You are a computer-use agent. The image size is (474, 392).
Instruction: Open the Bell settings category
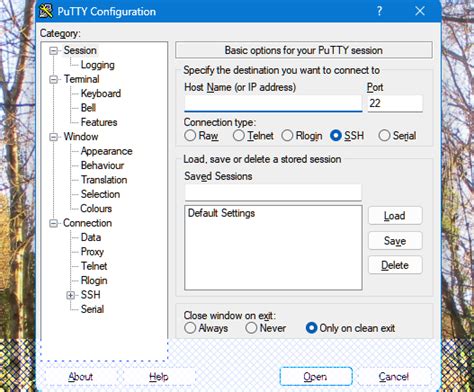pos(88,108)
